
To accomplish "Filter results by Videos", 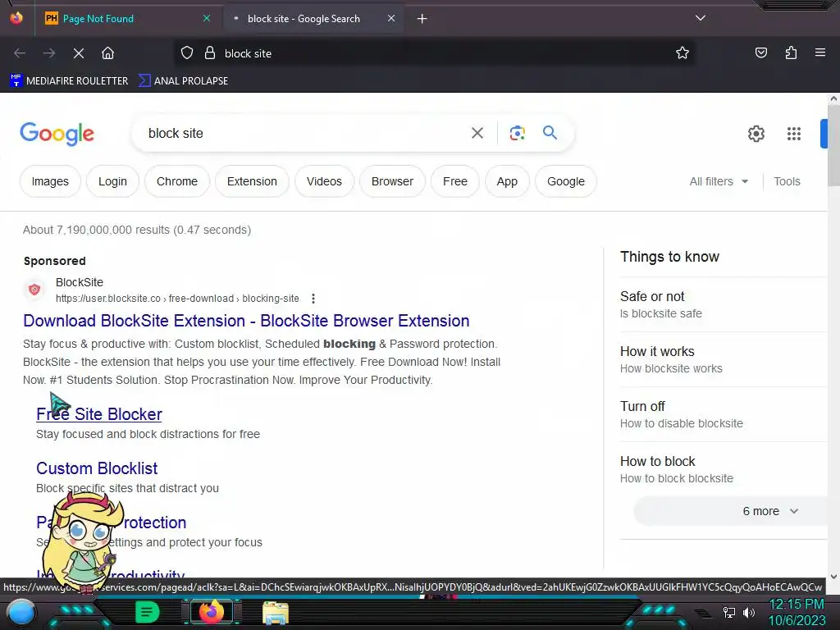I will tap(324, 181).
